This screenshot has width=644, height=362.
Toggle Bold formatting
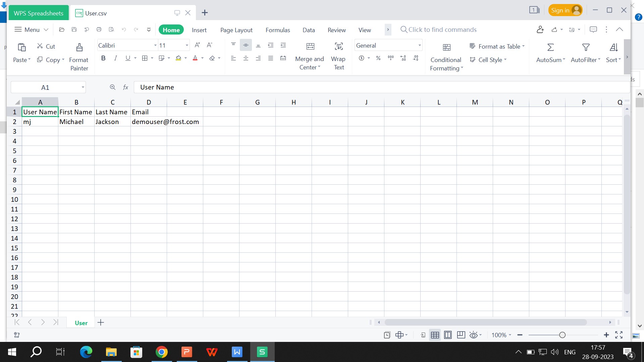tap(103, 58)
